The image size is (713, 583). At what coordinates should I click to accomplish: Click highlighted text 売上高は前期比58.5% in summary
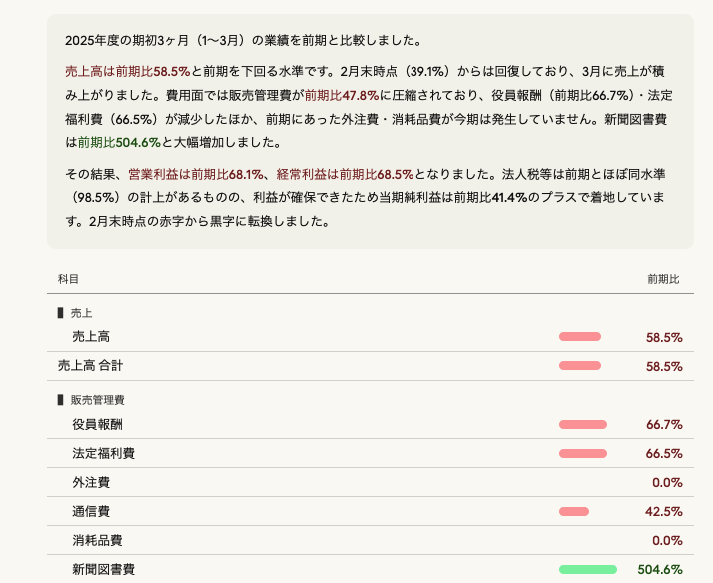click(126, 72)
